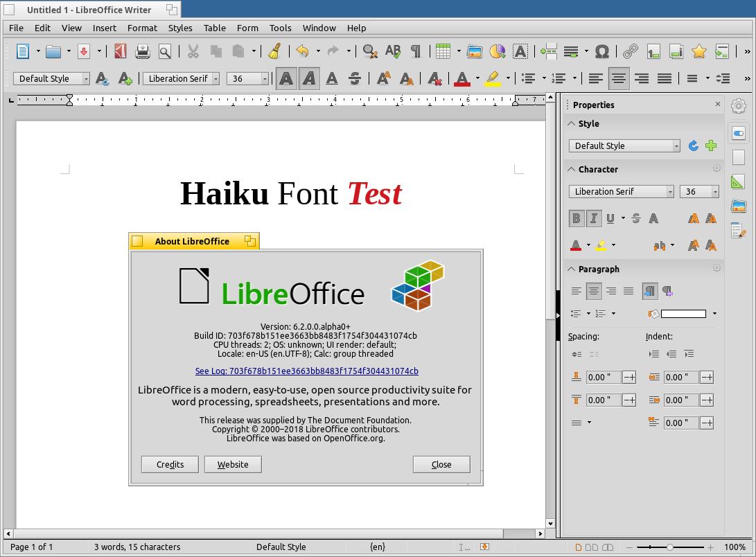This screenshot has height=557, width=756.
Task: Click the Insert Hyperlink icon
Action: (630, 51)
